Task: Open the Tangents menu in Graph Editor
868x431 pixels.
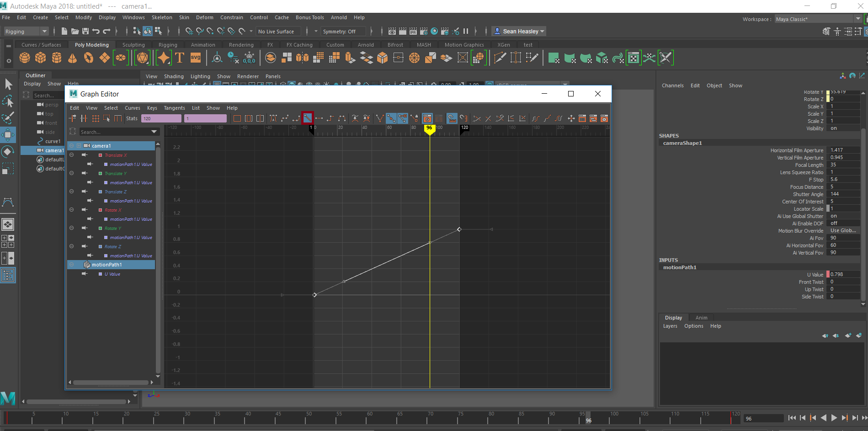Action: pos(174,108)
